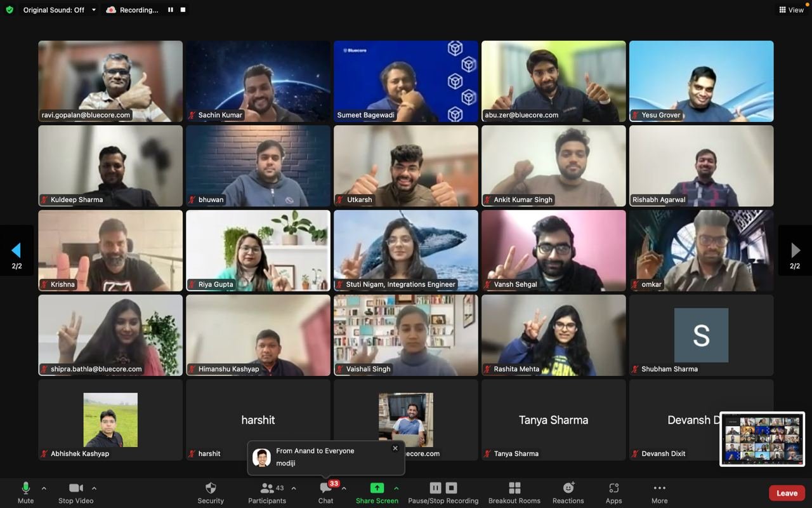This screenshot has width=812, height=508.
Task: Click the gallery thumbnail preview window
Action: pos(762,439)
